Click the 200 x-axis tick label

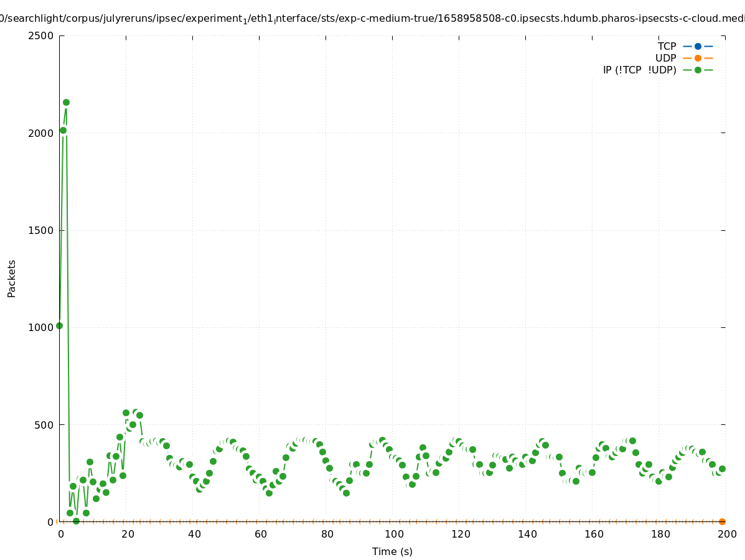[x=727, y=534]
